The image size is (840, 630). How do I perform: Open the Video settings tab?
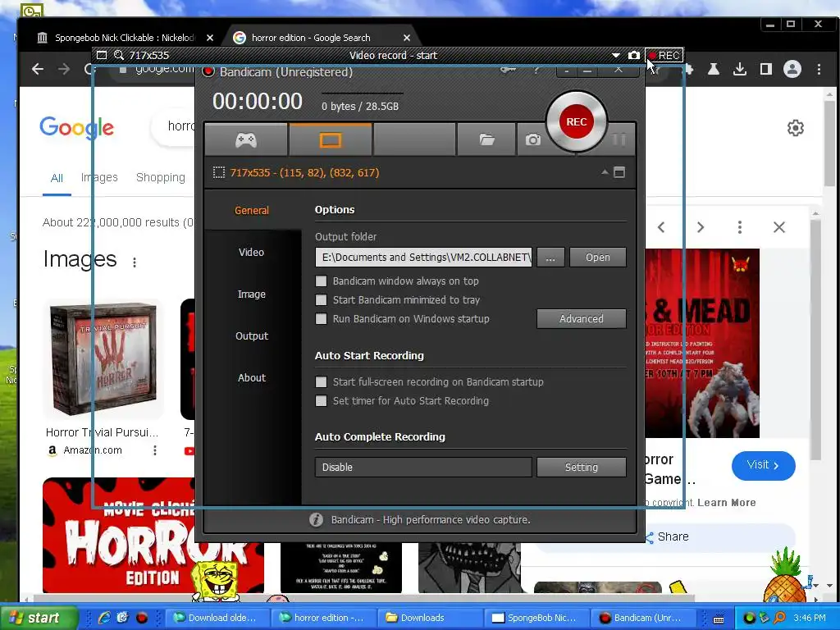coord(251,253)
